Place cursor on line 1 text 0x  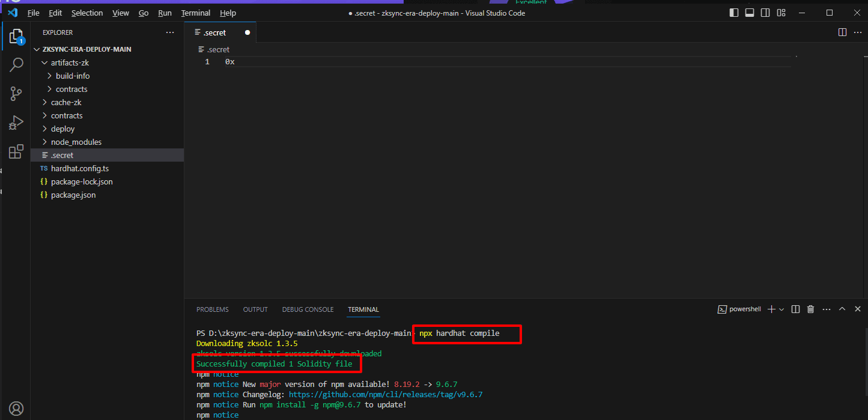[229, 62]
